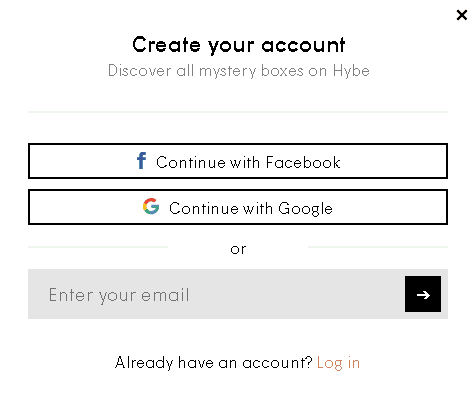Click the multicolored Google G logo
This screenshot has height=399, width=475.
[x=151, y=206]
